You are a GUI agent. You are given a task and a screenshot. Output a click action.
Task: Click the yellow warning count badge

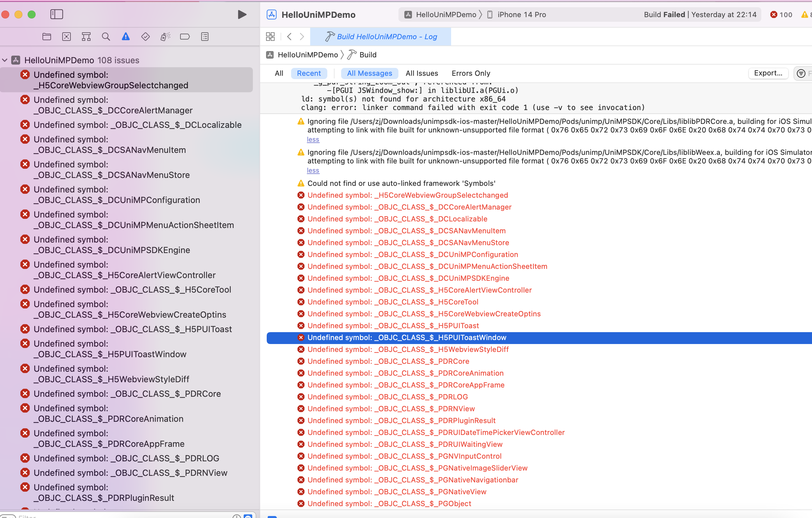(x=806, y=14)
